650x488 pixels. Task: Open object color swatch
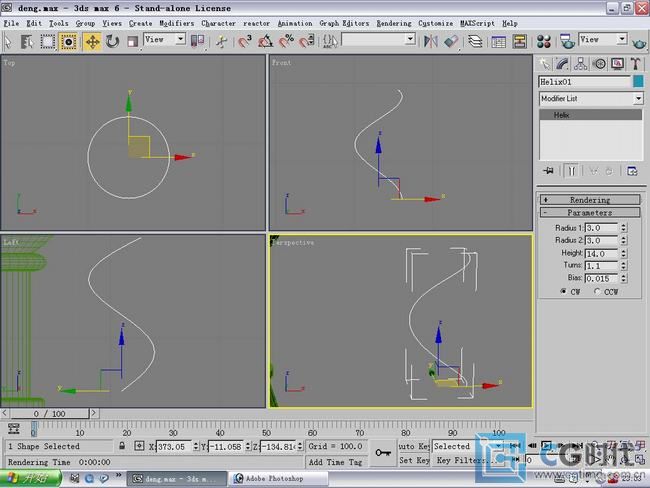tap(638, 82)
